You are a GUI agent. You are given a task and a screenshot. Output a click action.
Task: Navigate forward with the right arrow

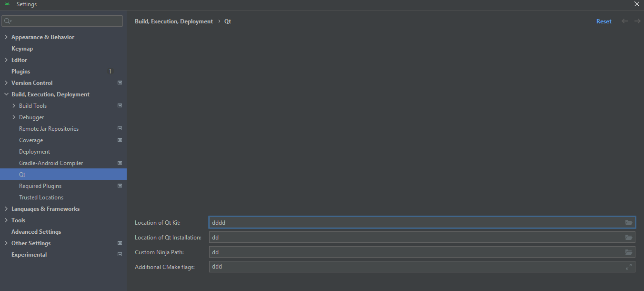coord(637,21)
